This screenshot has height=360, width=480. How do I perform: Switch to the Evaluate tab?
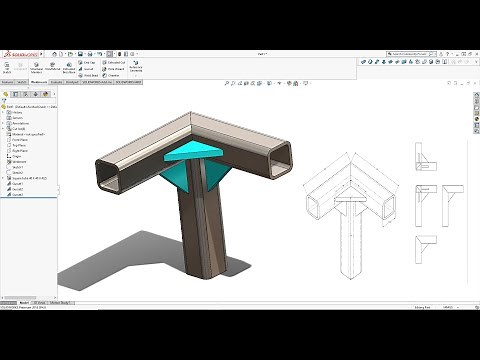56,82
